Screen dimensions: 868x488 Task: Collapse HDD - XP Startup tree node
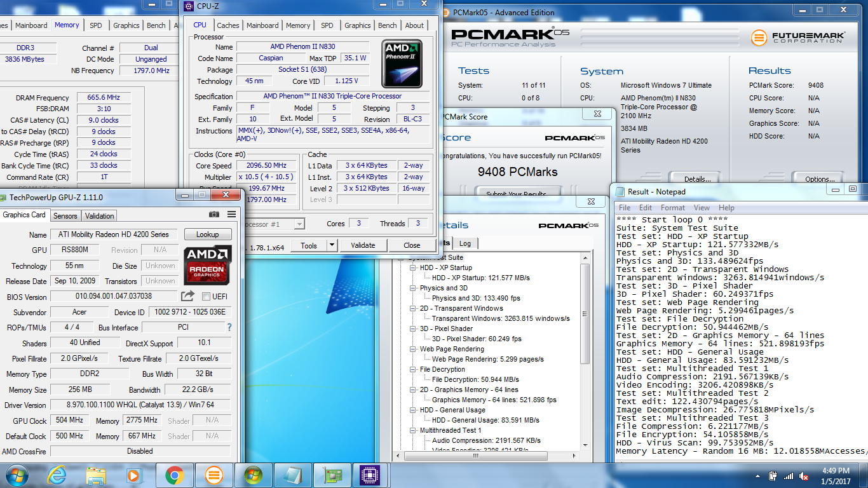412,268
